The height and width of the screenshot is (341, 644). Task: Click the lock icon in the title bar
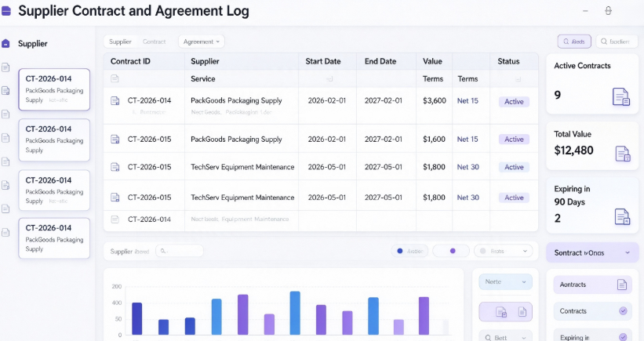pyautogui.click(x=608, y=11)
